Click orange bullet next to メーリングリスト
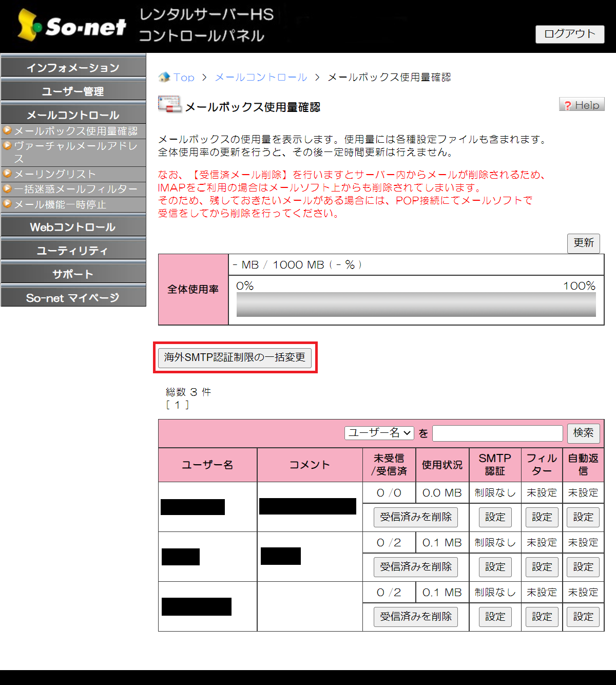The width and height of the screenshot is (616, 685). [x=7, y=174]
